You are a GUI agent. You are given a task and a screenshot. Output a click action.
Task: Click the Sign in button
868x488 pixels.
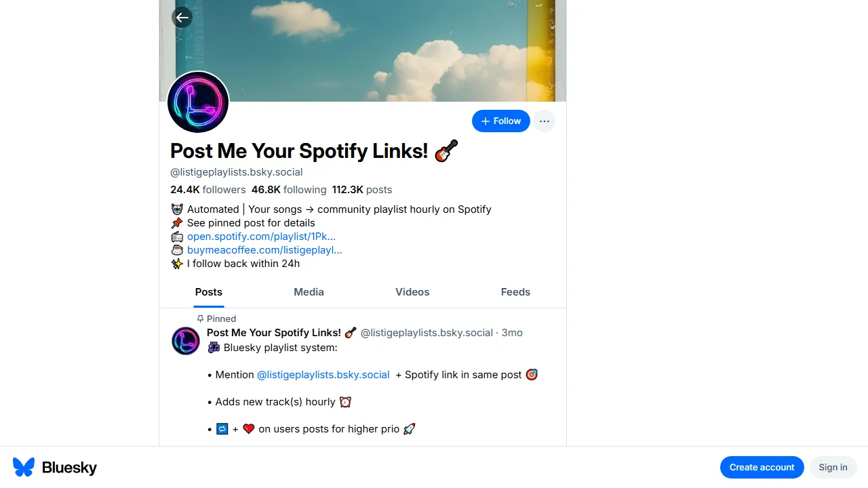[833, 467]
